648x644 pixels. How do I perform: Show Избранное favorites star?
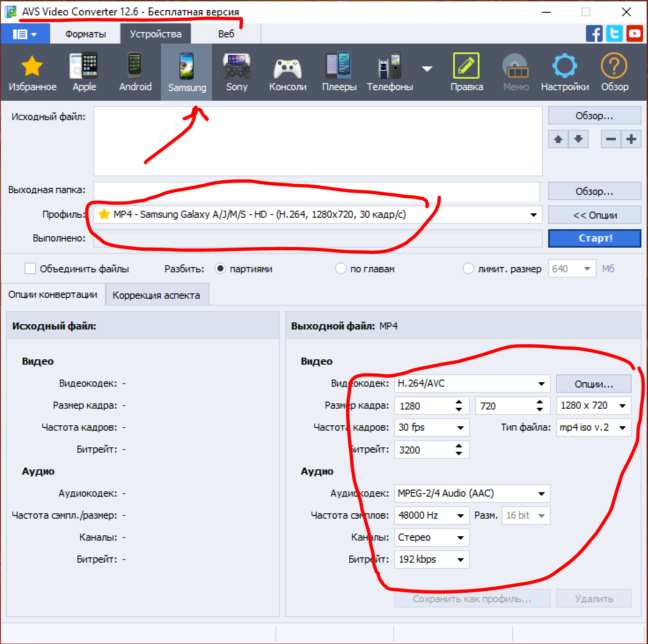[x=33, y=72]
